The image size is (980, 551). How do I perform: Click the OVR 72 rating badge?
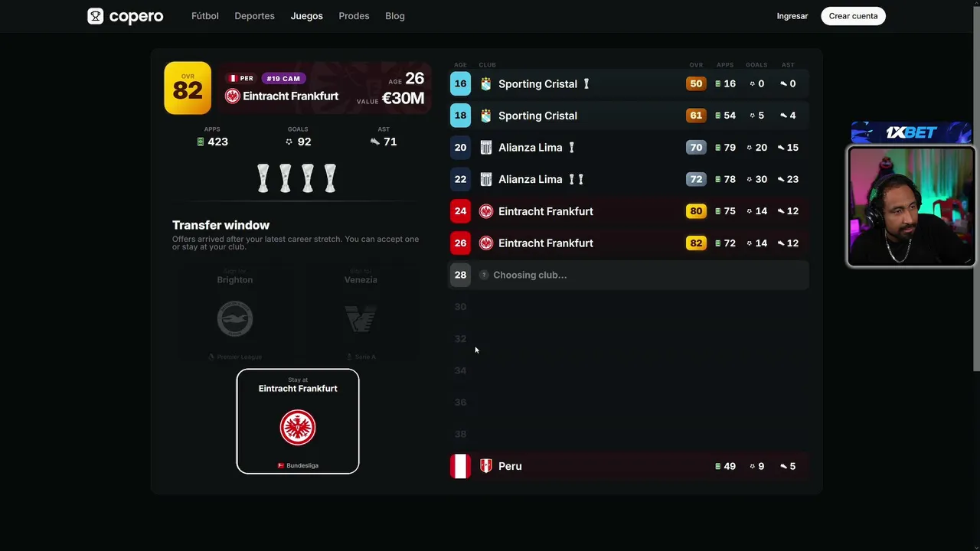(696, 179)
